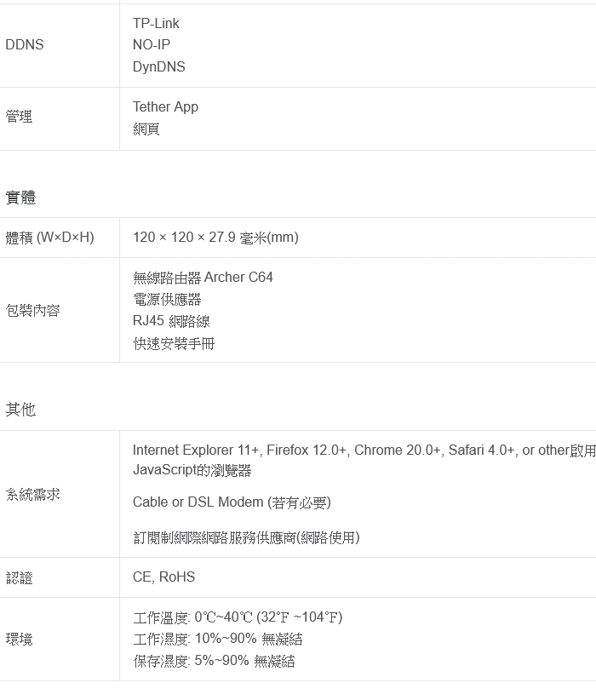Click the 120 × 120 × 27.9 dimensions value

pos(215,238)
